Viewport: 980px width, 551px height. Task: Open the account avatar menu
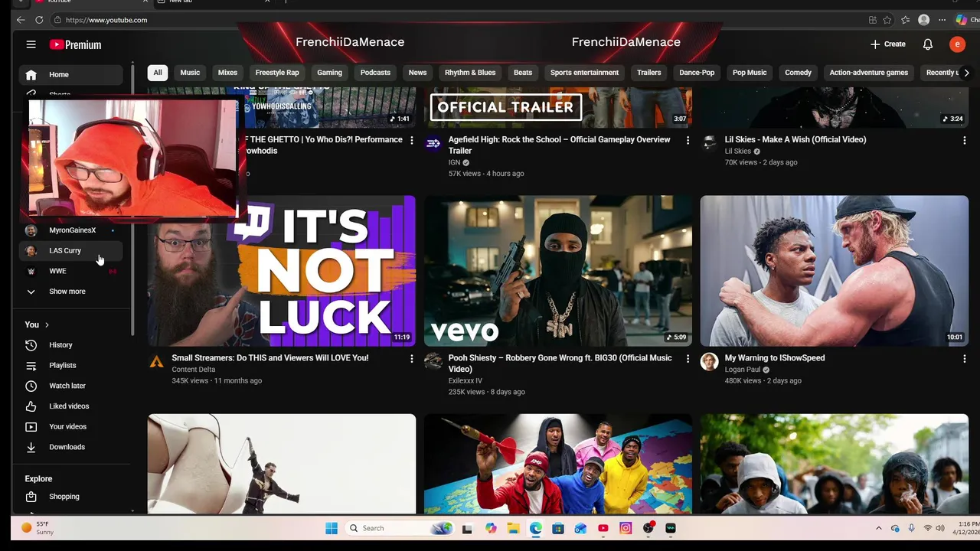point(957,44)
